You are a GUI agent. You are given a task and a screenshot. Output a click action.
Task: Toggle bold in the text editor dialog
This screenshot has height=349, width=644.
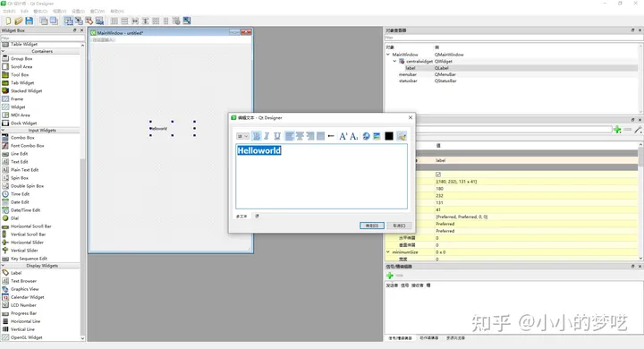[257, 136]
